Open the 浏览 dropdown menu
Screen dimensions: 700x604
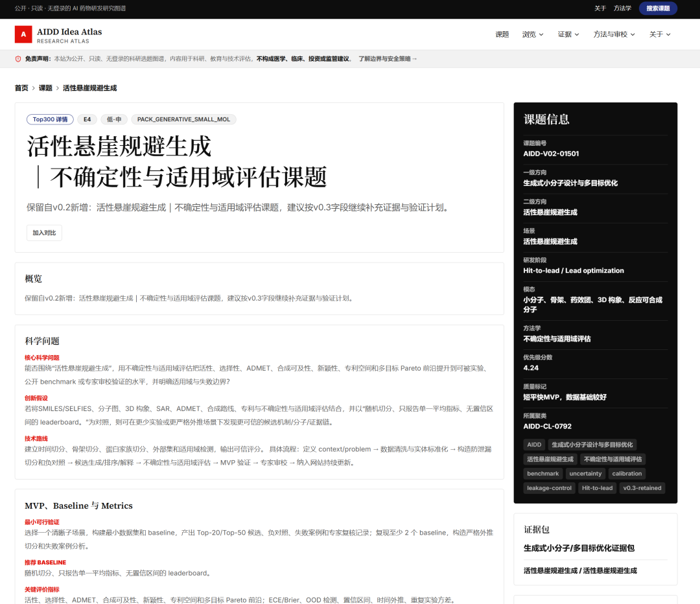pos(533,34)
